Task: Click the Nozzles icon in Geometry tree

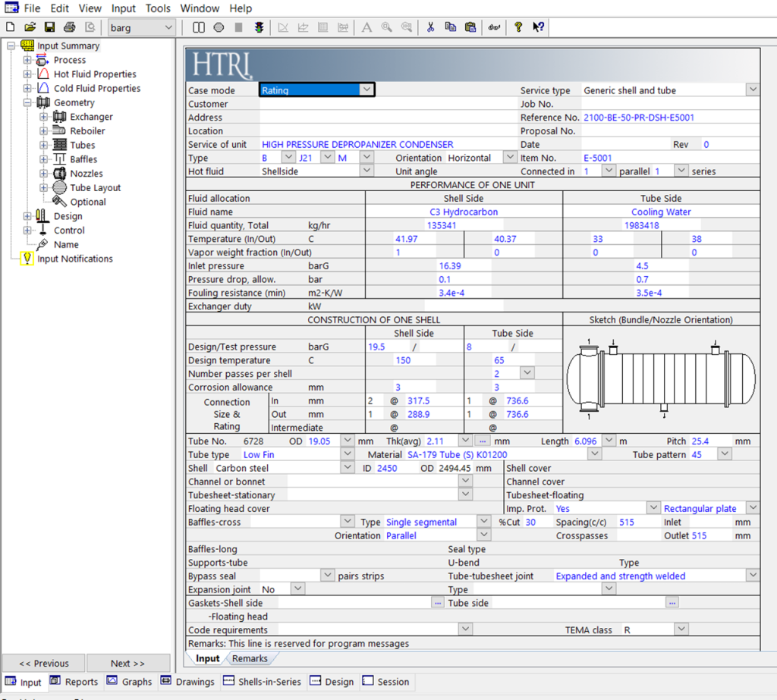Action: pyautogui.click(x=60, y=174)
